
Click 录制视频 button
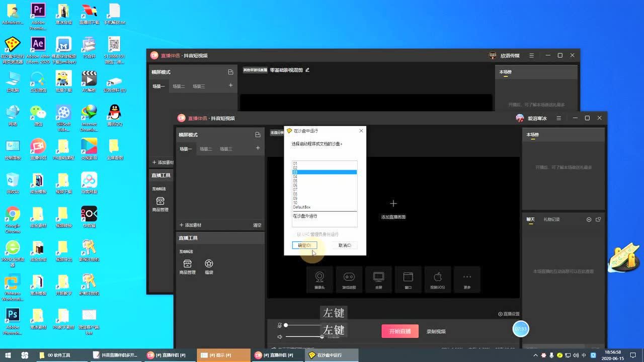click(436, 331)
